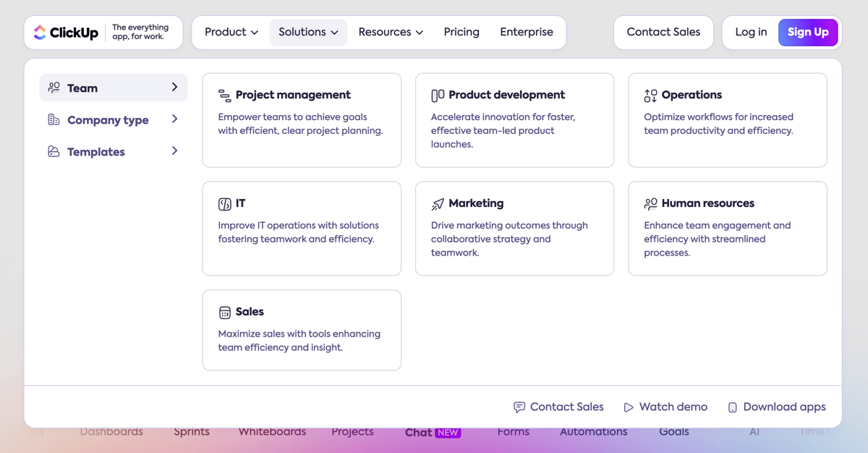Click the Log in button
This screenshot has height=453, width=868.
click(750, 32)
